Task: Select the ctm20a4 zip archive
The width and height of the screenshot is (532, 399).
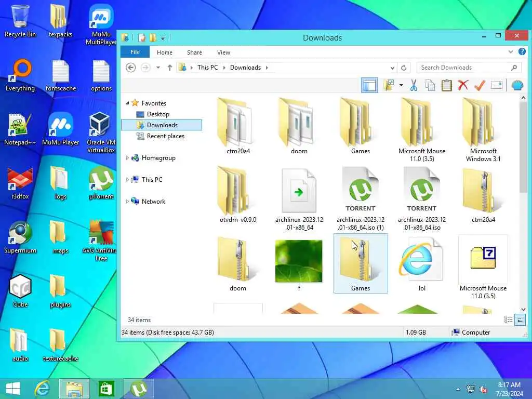Action: tap(483, 195)
